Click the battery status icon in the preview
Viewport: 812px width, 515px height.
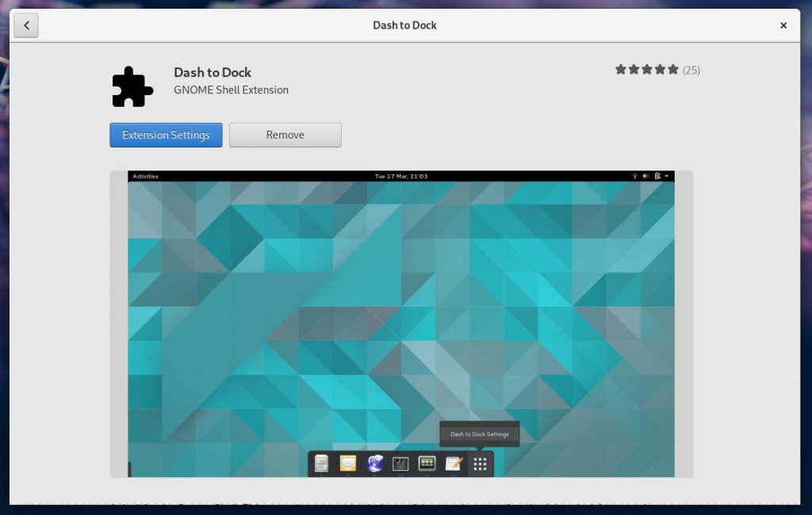coord(657,175)
